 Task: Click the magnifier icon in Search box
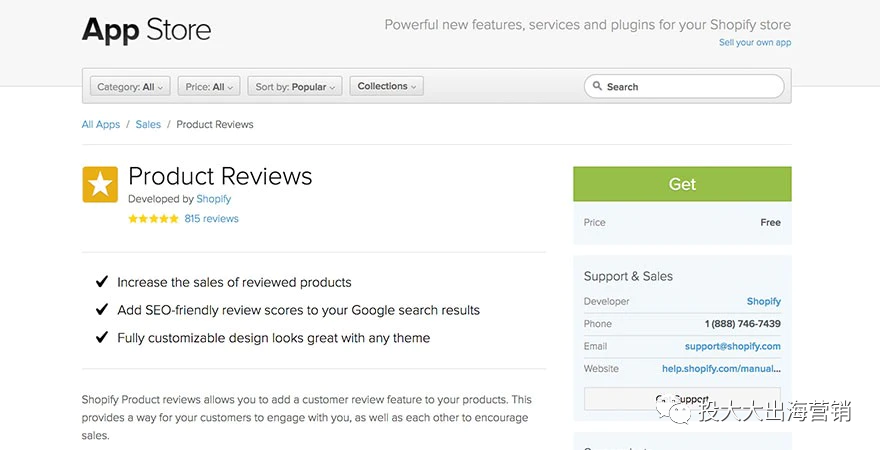click(597, 86)
